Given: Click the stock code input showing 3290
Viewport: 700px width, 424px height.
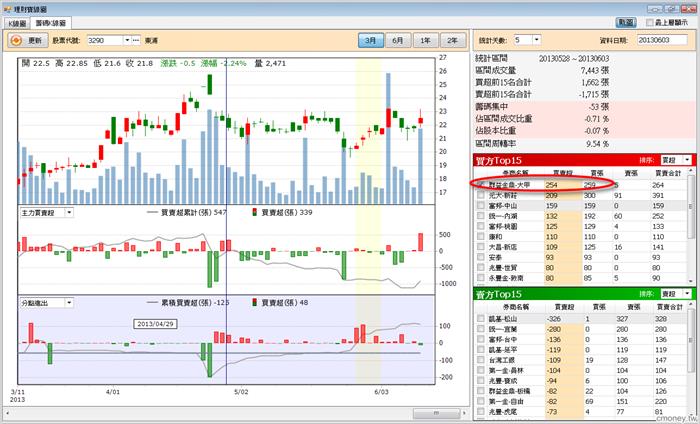Looking at the screenshot, I should tap(105, 40).
